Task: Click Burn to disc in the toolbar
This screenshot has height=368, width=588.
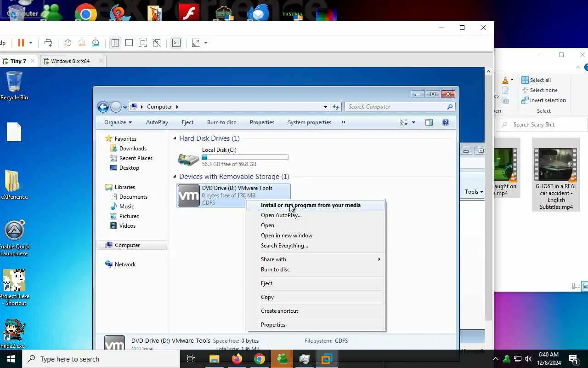Action: [221, 122]
